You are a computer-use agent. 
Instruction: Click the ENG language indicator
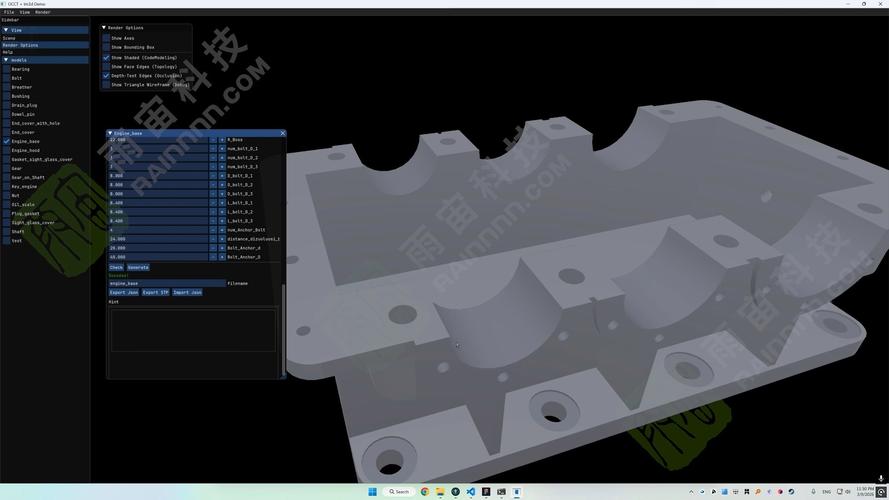pos(826,491)
